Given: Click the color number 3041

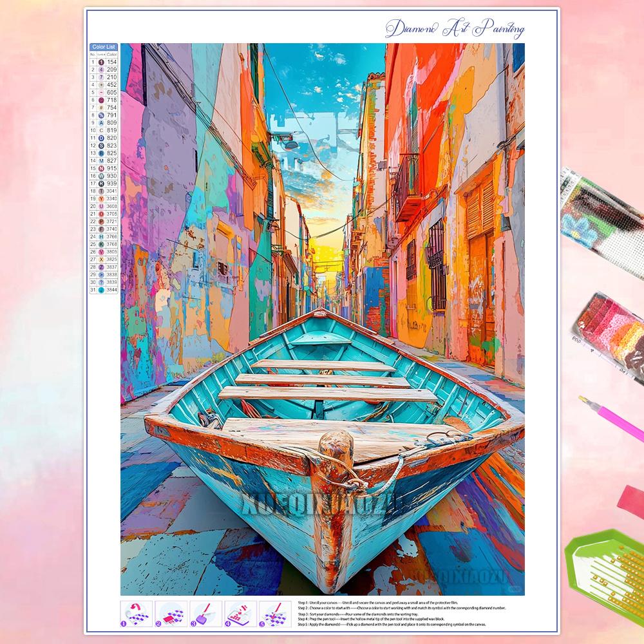Looking at the screenshot, I should pyautogui.click(x=111, y=191).
